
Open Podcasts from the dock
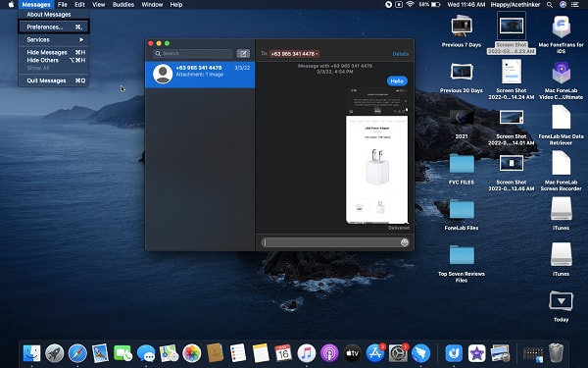coord(329,353)
